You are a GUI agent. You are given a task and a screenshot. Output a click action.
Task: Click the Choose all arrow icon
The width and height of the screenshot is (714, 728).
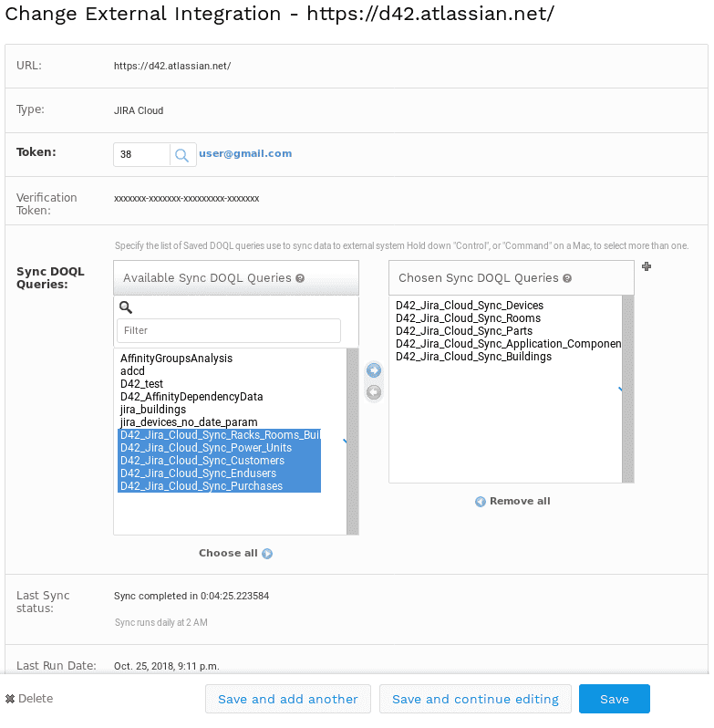tap(267, 555)
